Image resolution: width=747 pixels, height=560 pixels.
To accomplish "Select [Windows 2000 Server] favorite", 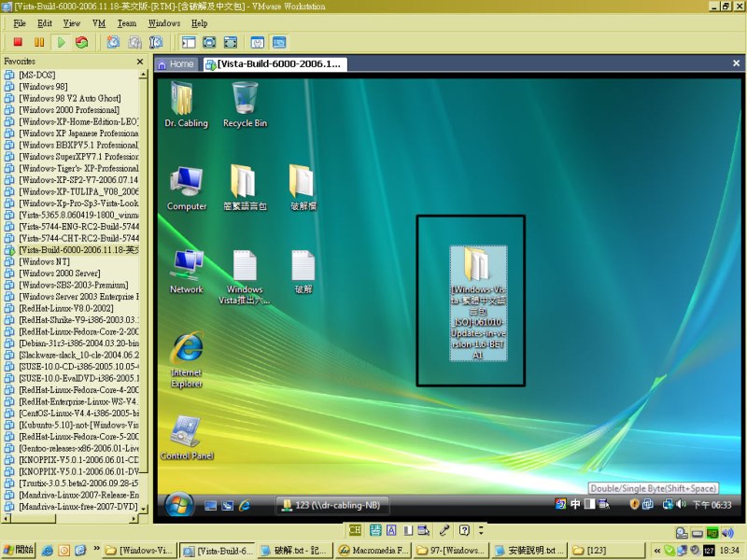I will click(60, 273).
